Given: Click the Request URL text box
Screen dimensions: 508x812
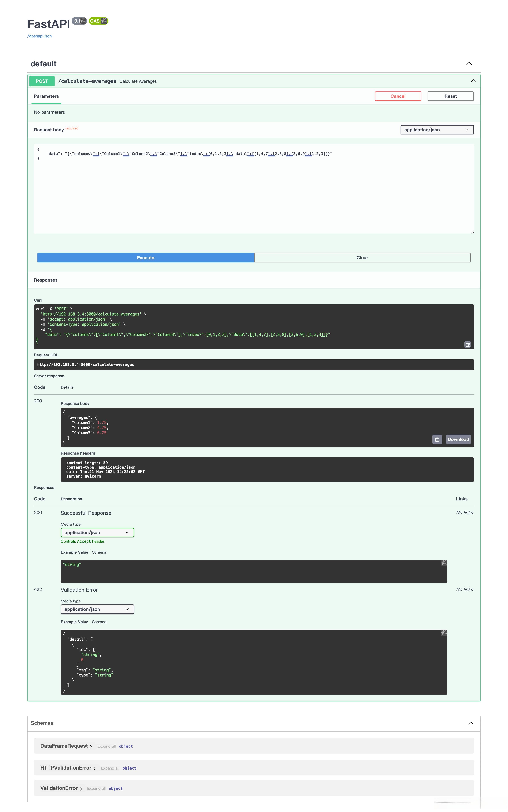Looking at the screenshot, I should pyautogui.click(x=254, y=365).
